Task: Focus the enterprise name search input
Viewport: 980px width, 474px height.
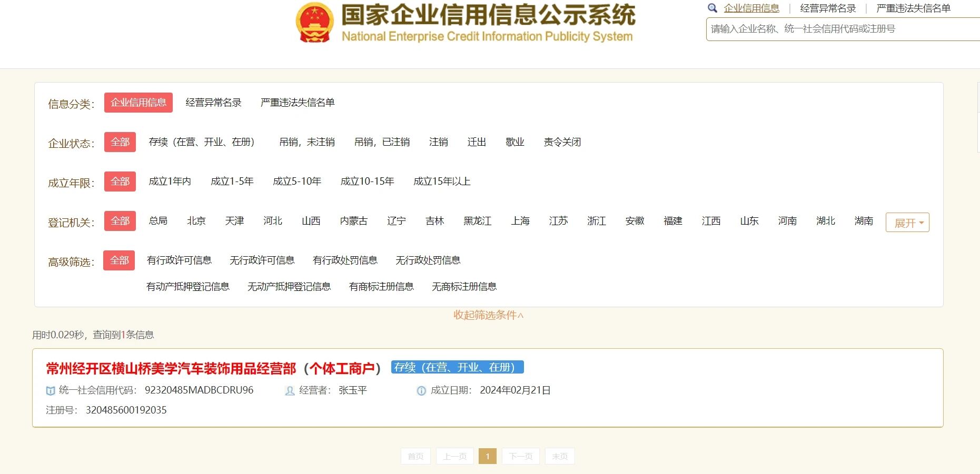Action: (x=843, y=29)
